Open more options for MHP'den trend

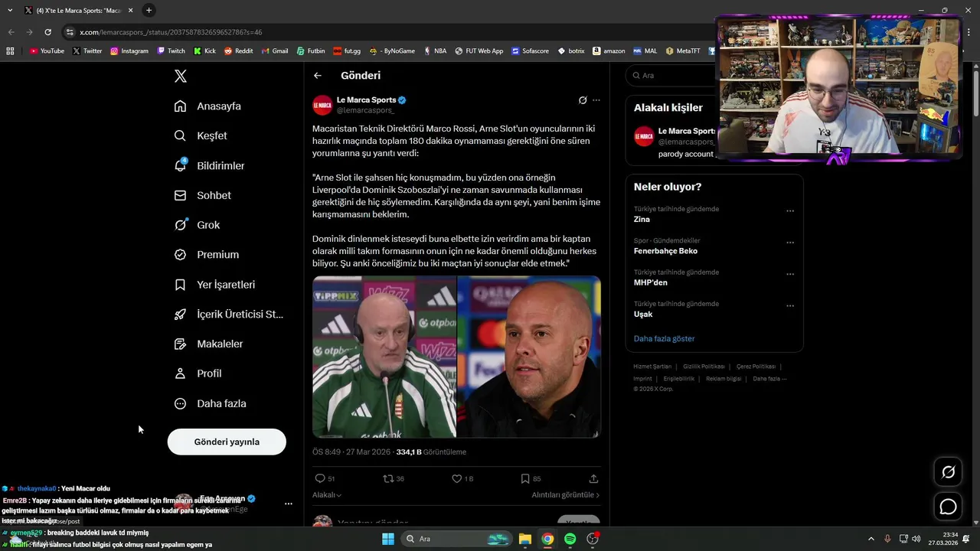point(790,274)
